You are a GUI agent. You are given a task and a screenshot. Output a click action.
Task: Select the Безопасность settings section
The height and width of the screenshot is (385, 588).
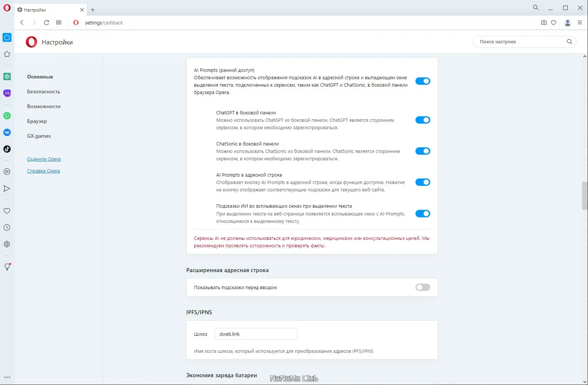coord(44,91)
